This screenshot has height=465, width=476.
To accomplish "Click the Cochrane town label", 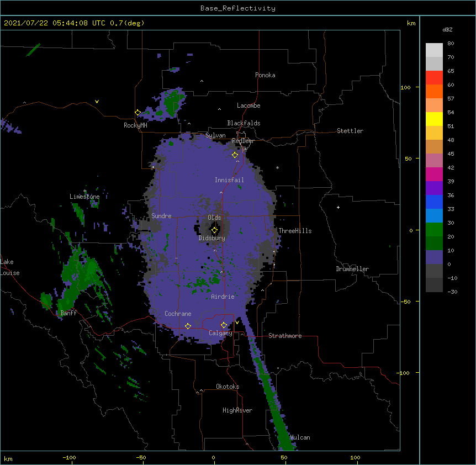I will 178,314.
